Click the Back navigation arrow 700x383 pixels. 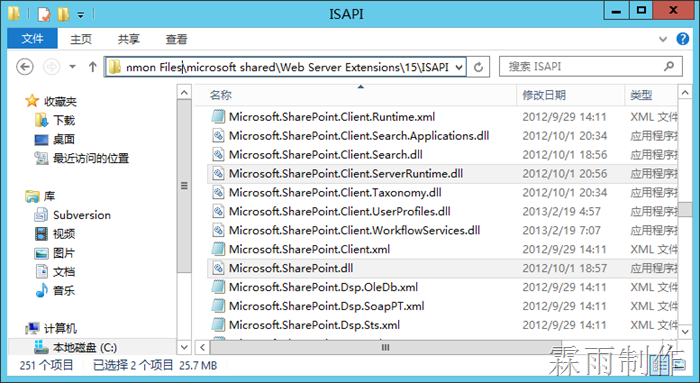pyautogui.click(x=25, y=67)
